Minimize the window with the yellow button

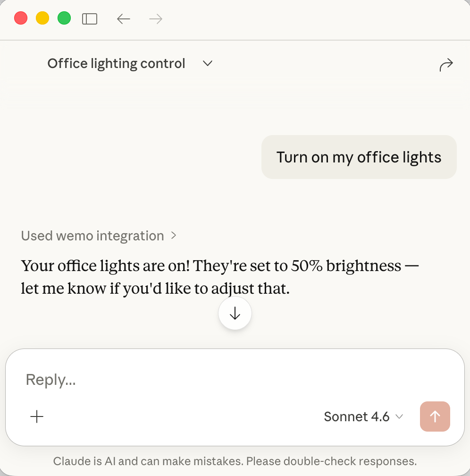[42, 17]
